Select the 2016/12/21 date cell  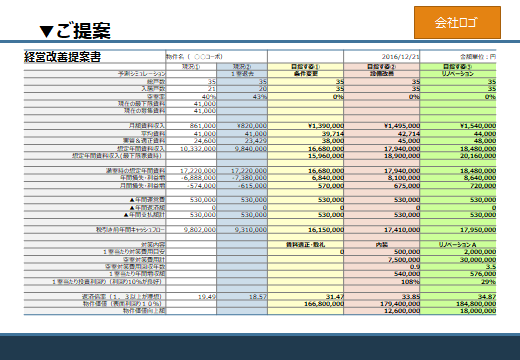coord(400,57)
